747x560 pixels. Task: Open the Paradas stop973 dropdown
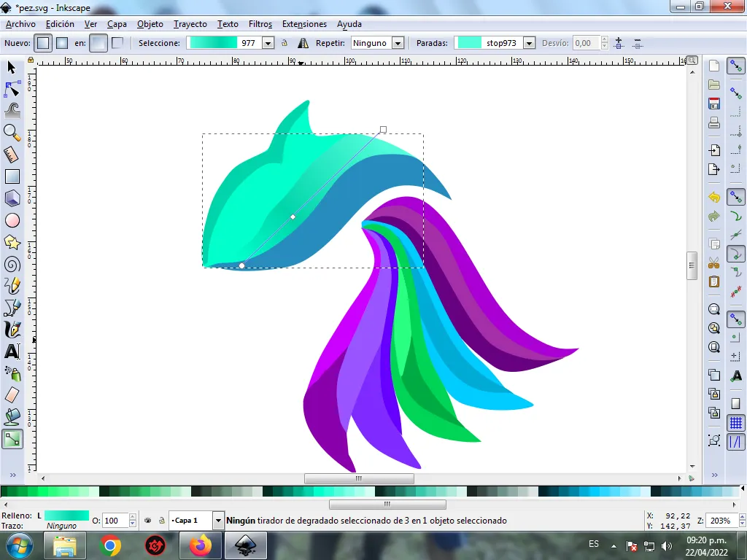pos(529,43)
